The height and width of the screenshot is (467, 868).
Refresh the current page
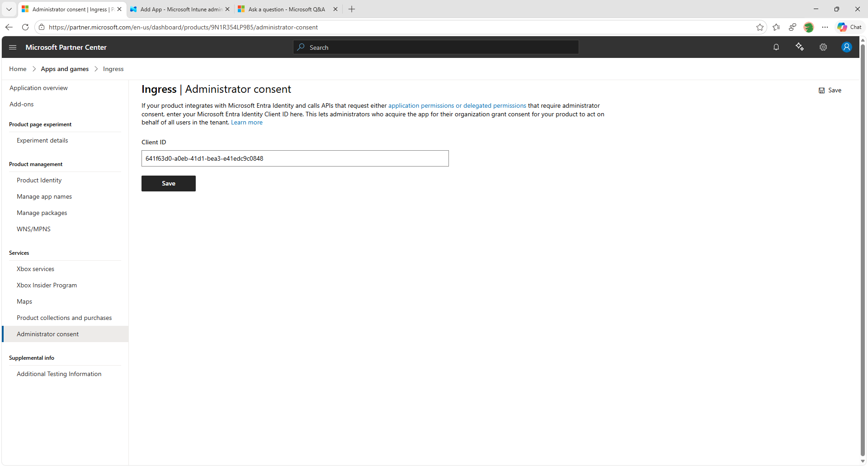click(x=25, y=27)
